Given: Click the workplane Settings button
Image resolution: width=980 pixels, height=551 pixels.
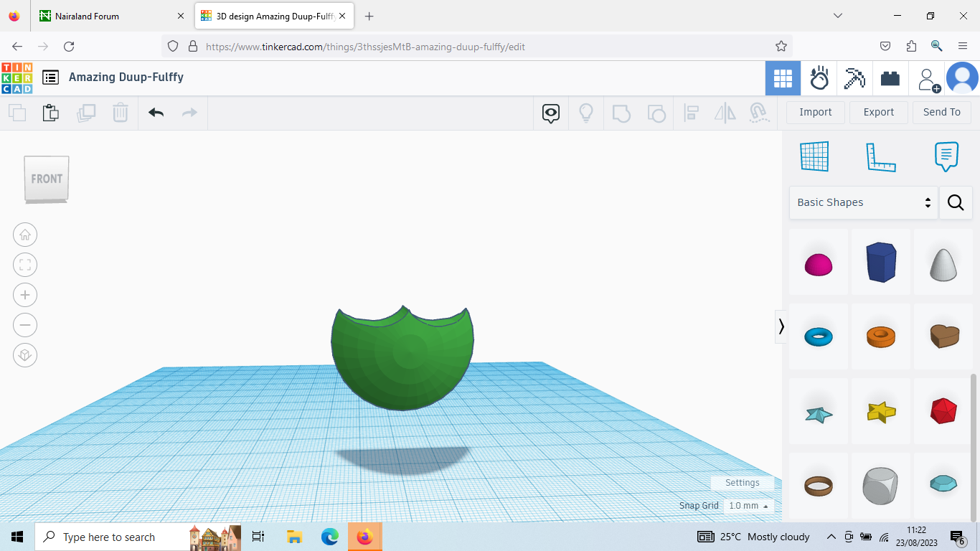Looking at the screenshot, I should pyautogui.click(x=742, y=483).
